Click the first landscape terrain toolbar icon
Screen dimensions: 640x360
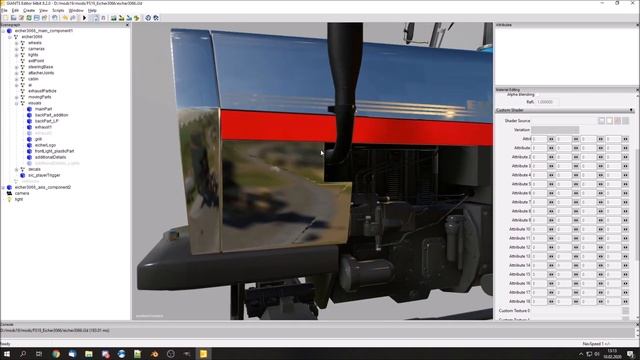point(114,18)
